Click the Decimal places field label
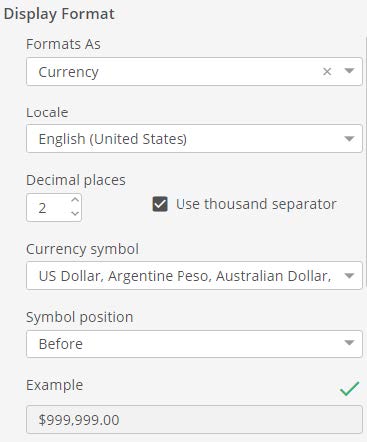Screen dimensions: 367x442 tap(76, 180)
